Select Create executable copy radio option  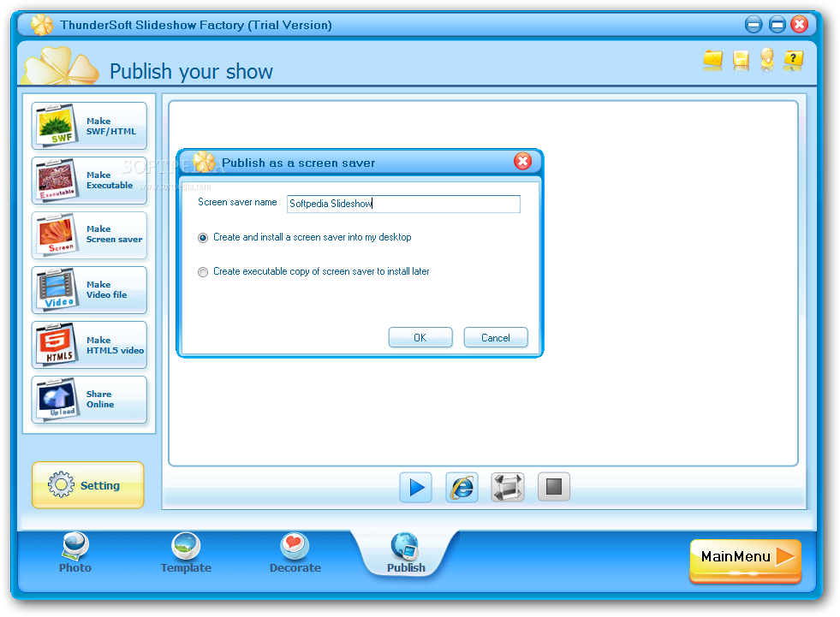pyautogui.click(x=203, y=272)
